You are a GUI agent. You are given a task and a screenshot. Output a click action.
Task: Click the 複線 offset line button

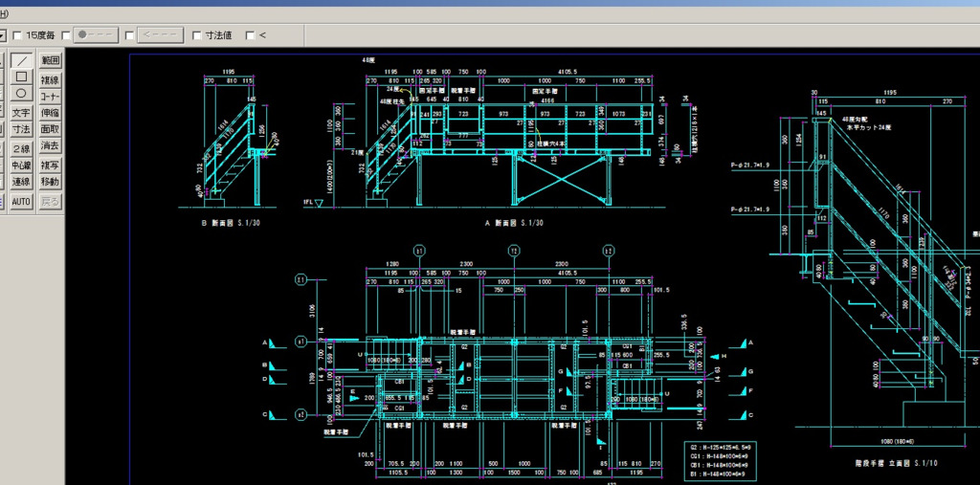point(51,80)
